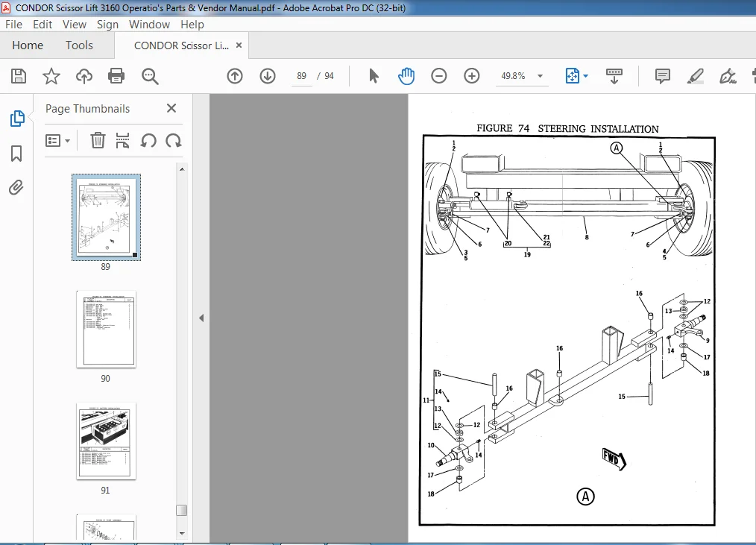Rotate page clockwise

174,140
